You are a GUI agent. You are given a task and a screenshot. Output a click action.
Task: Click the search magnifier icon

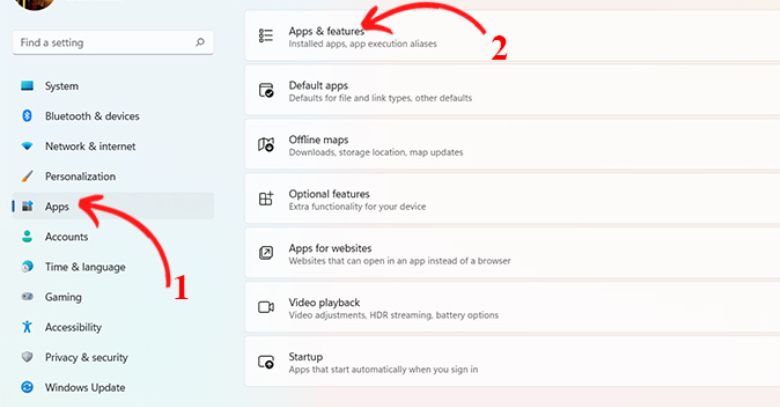(x=200, y=42)
